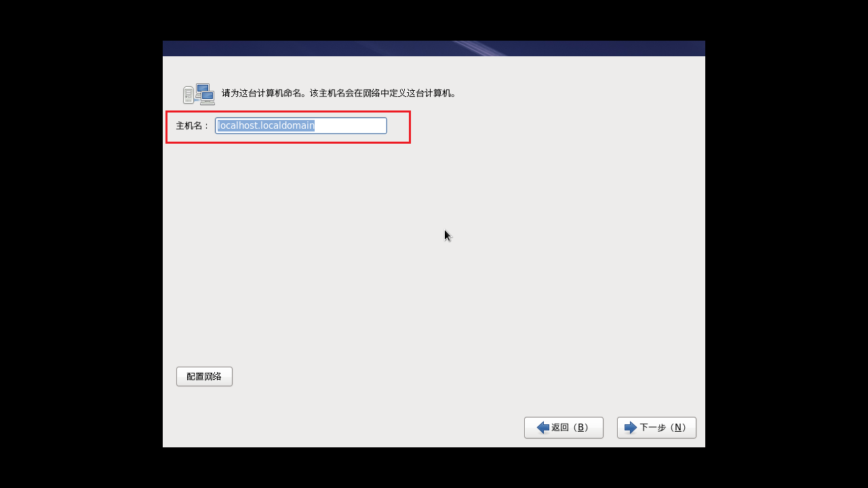Go back with the 返回 (B) button
This screenshot has width=868, height=488.
point(564,428)
